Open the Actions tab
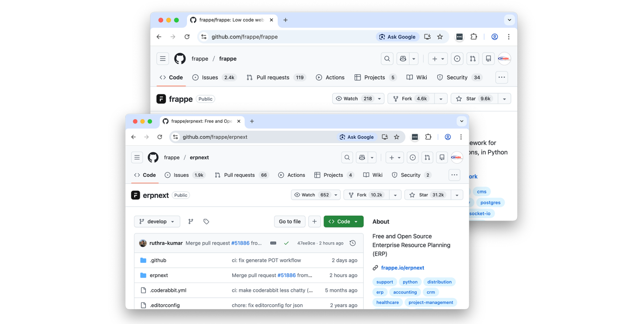Screen dimensions: 644x324 (296, 175)
